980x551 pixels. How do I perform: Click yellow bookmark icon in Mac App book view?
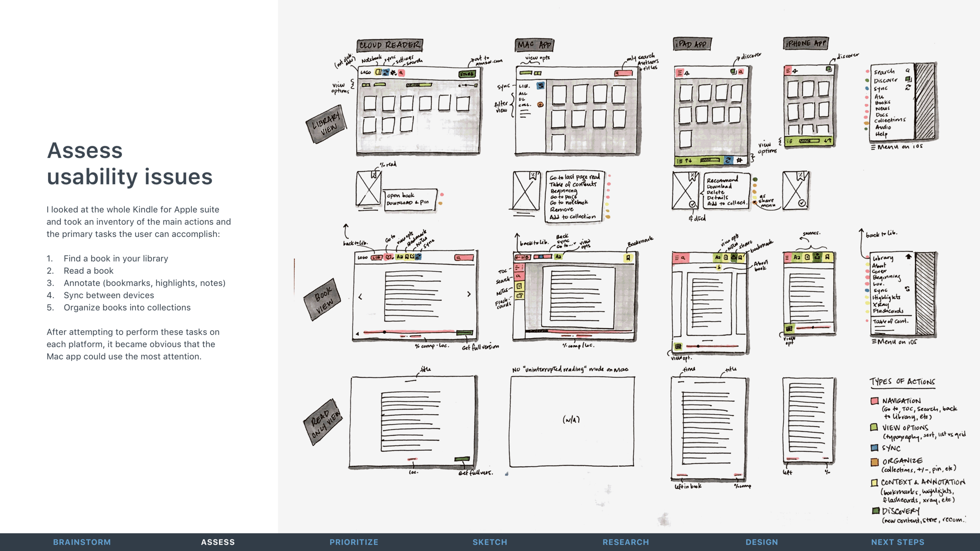coord(628,257)
